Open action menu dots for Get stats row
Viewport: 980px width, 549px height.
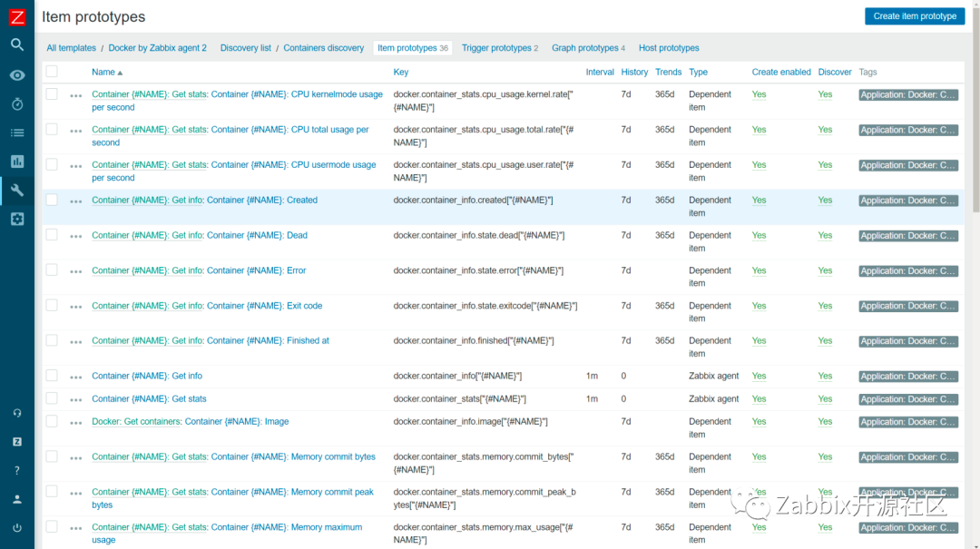[75, 399]
